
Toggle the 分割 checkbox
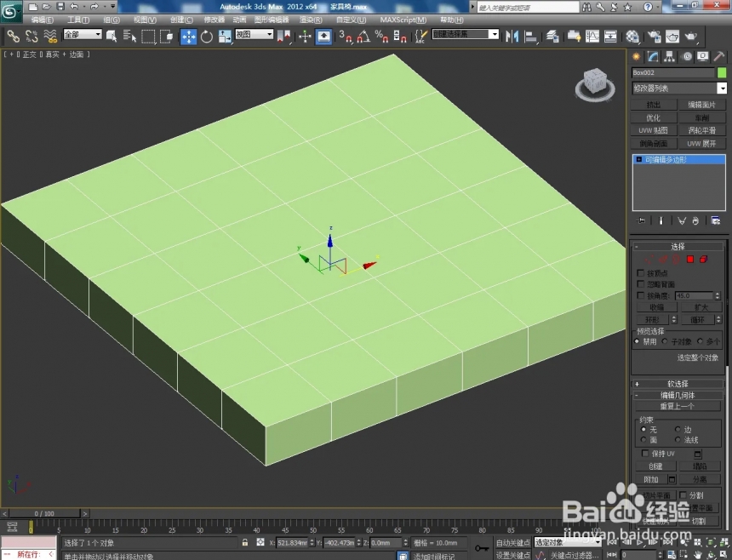(683, 494)
